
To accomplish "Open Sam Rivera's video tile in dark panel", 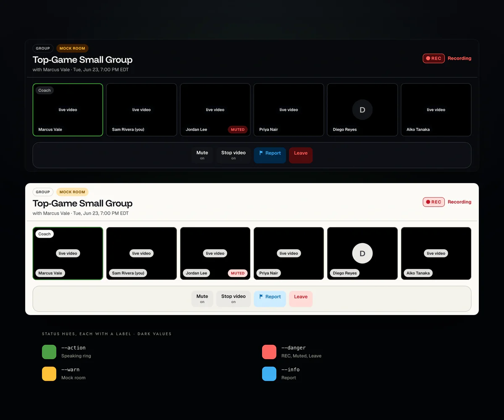I will (142, 110).
